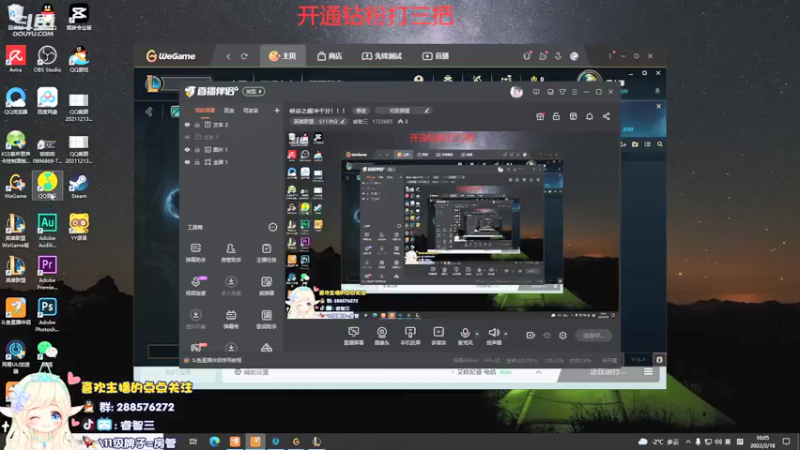Screen dimensions: 800x450
Task: Share the live stream
Action: point(606,117)
